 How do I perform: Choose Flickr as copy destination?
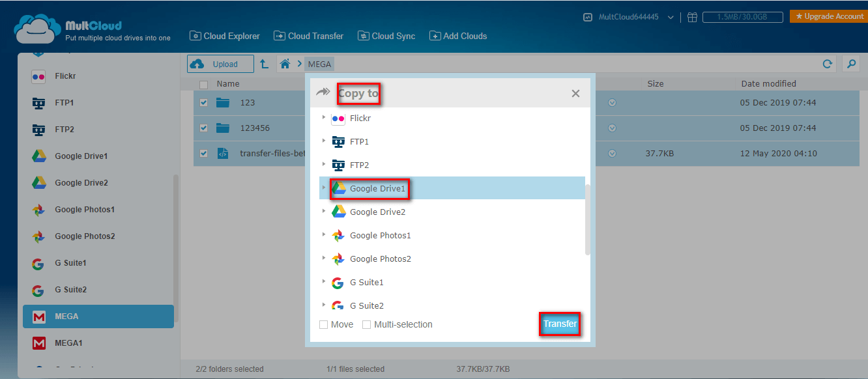click(x=452, y=118)
